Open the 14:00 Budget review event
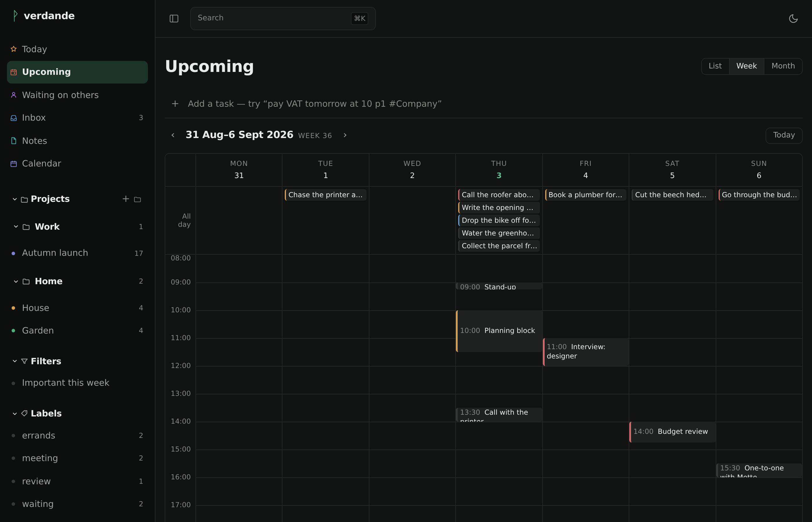Viewport: 812px width, 522px height. point(673,432)
